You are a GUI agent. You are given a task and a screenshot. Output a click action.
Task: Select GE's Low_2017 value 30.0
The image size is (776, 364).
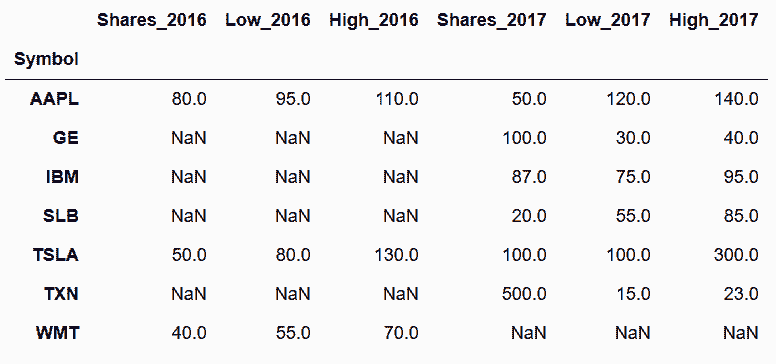pyautogui.click(x=633, y=138)
